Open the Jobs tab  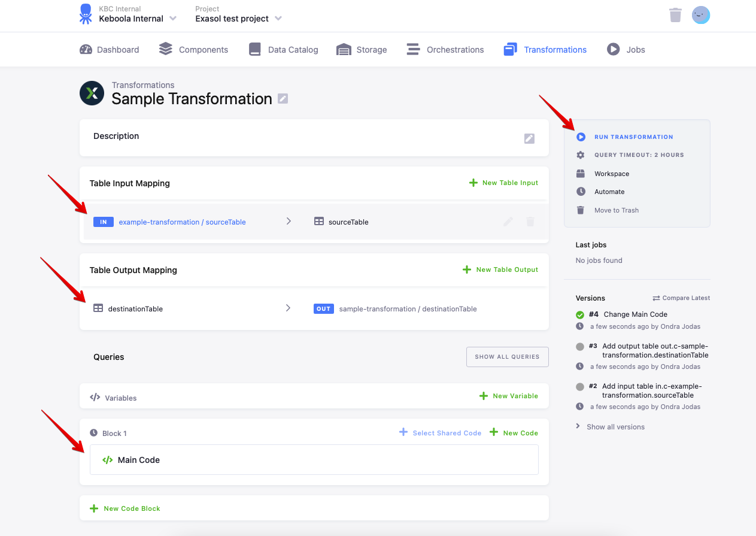pos(626,50)
